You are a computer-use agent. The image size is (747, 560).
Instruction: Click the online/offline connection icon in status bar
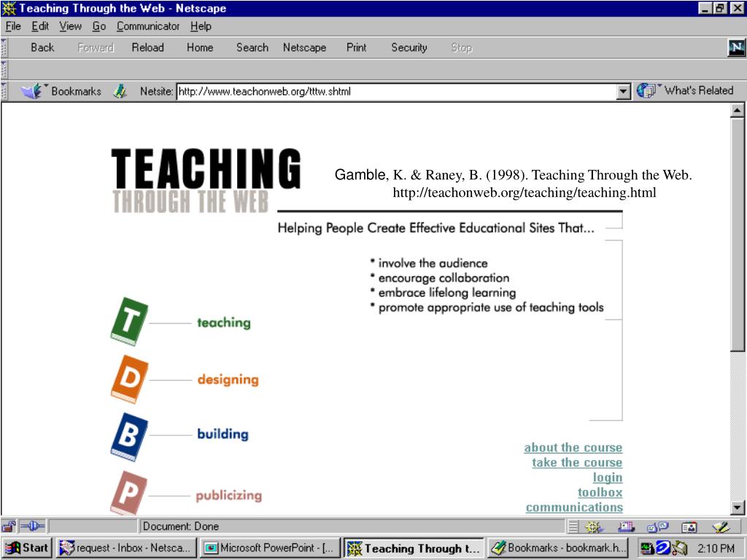pos(32,526)
